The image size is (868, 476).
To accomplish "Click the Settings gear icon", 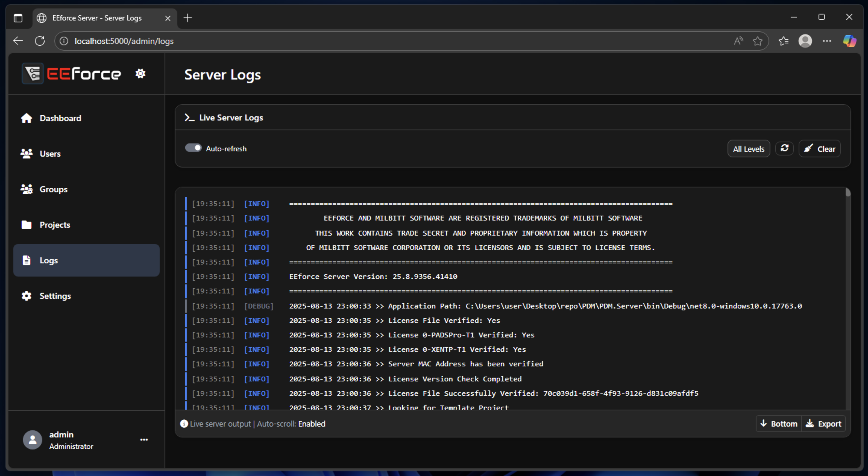I will [x=26, y=296].
